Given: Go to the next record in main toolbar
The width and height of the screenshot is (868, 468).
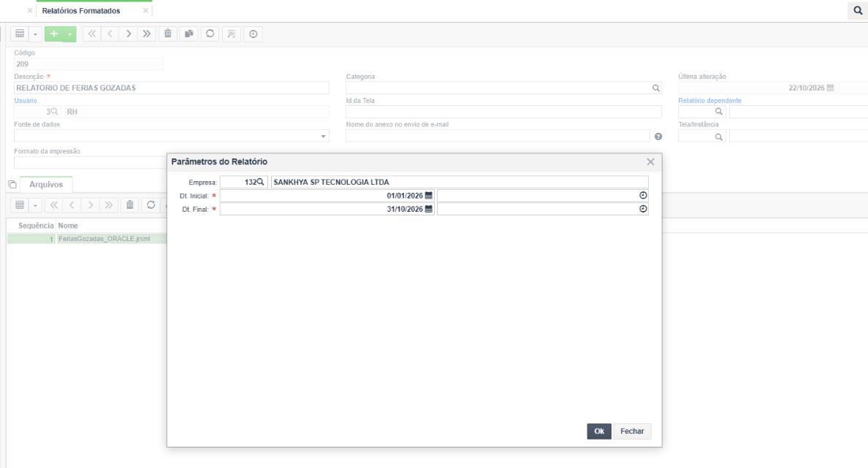Looking at the screenshot, I should [129, 34].
